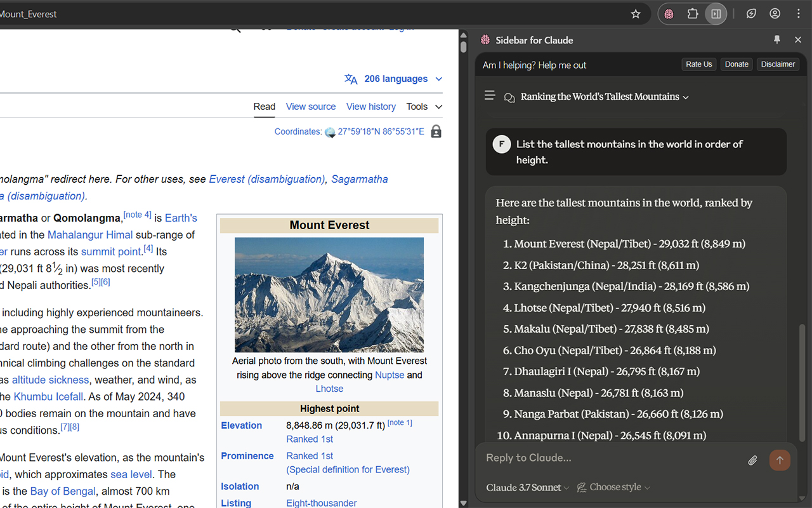Expand the Ranking the World's Tallest Mountains dropdown

point(605,97)
